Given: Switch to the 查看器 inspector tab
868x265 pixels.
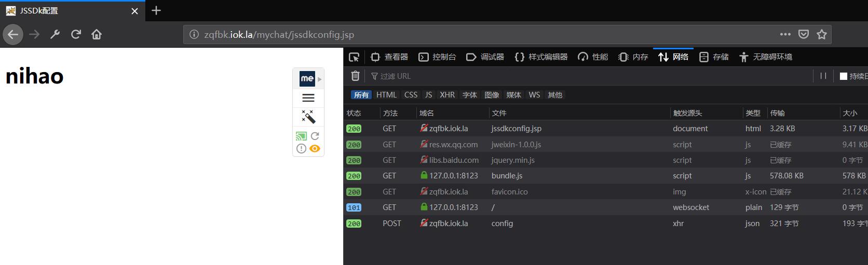Looking at the screenshot, I should click(389, 57).
